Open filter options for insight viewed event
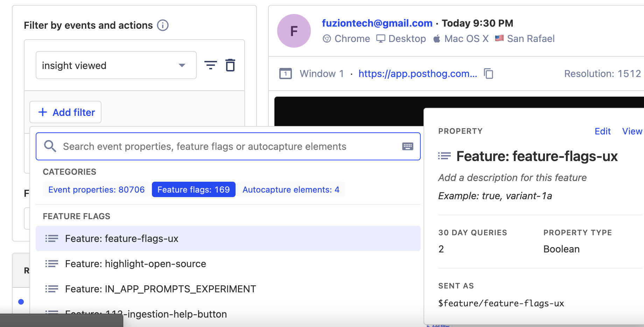The width and height of the screenshot is (644, 327). coord(210,65)
